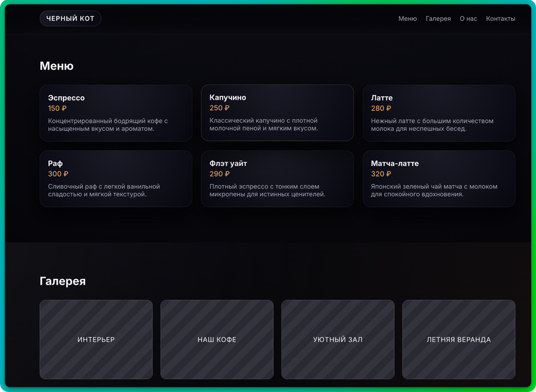Click the ЧЕРНЫЙ КОТ logo badge
This screenshot has width=536, height=392.
tap(70, 18)
